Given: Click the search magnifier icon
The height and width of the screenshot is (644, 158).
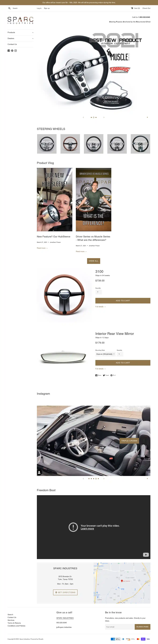Looking at the screenshot, I should [9, 8].
